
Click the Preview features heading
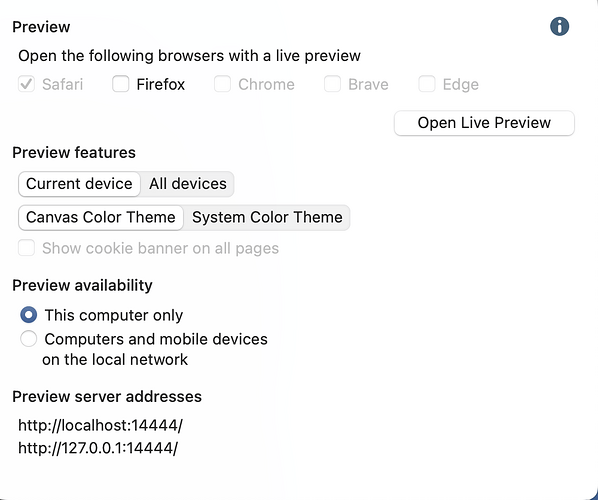point(74,153)
